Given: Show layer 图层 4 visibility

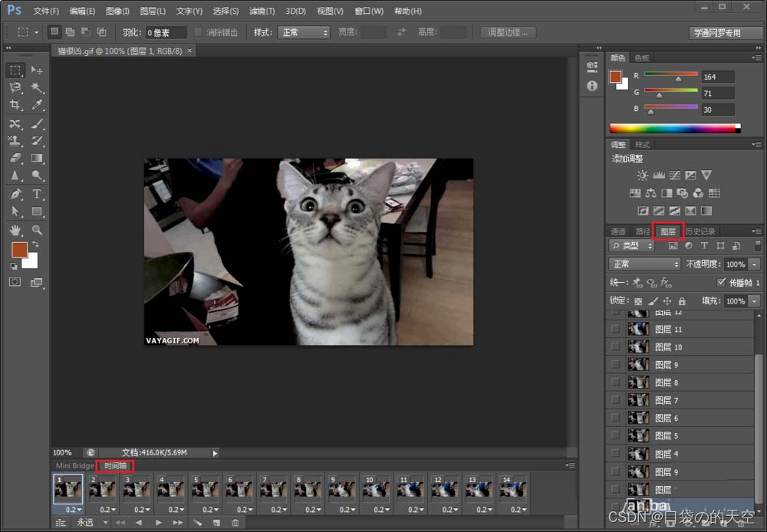Looking at the screenshot, I should (x=615, y=453).
